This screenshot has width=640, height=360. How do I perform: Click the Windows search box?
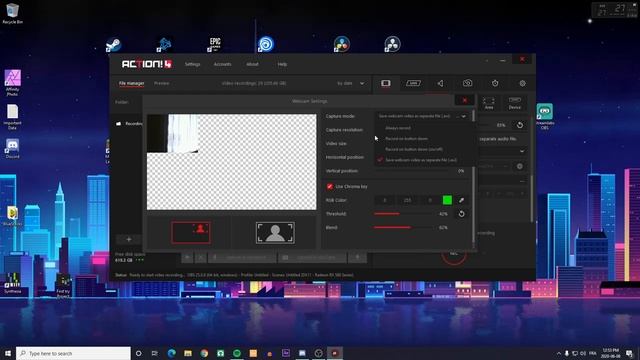[x=73, y=353]
